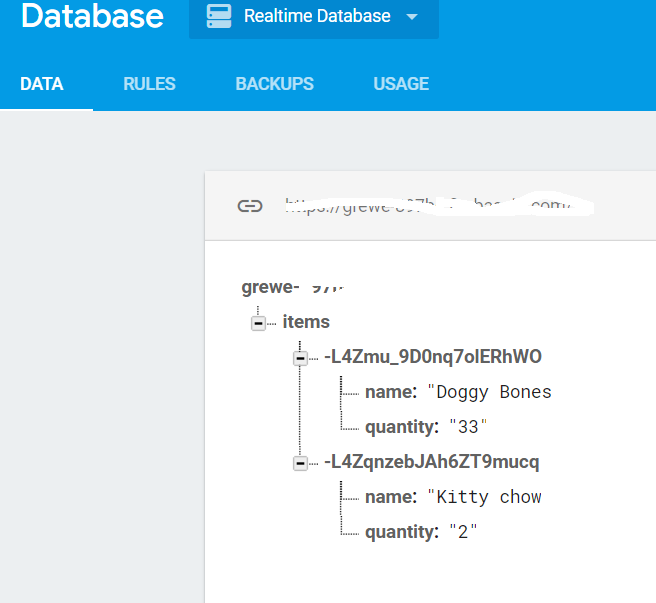
Task: Click the "Doggy Bones" name value
Action: (489, 392)
